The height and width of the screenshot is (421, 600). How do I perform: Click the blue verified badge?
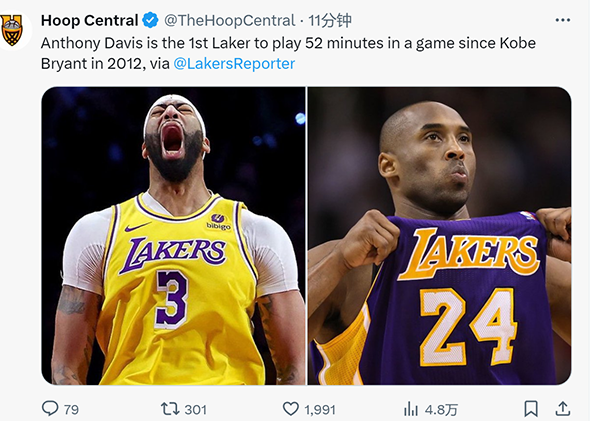pos(149,20)
